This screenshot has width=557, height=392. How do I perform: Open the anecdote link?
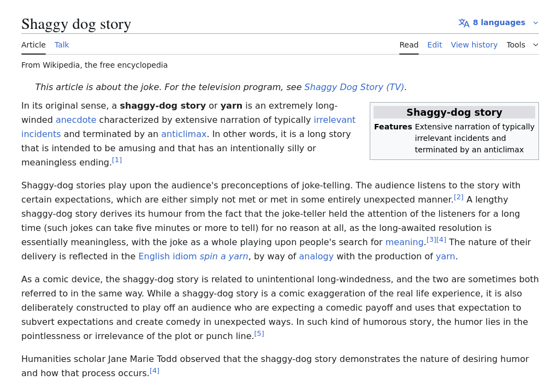click(76, 120)
